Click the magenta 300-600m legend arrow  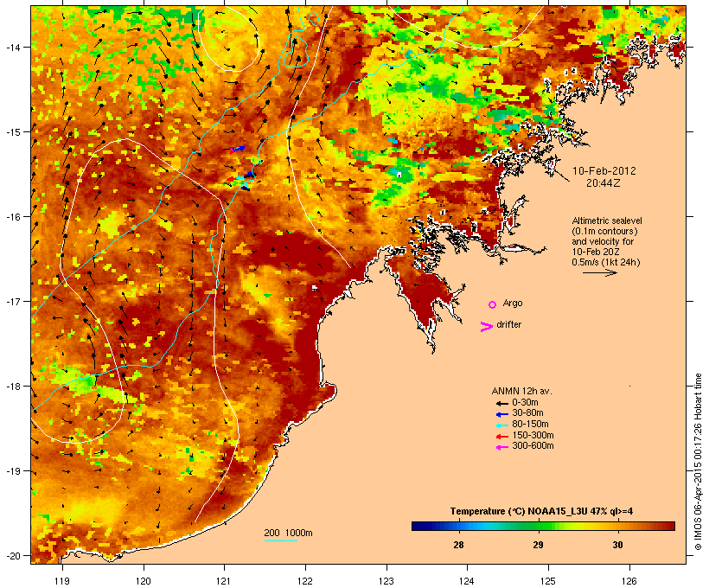coord(501,447)
